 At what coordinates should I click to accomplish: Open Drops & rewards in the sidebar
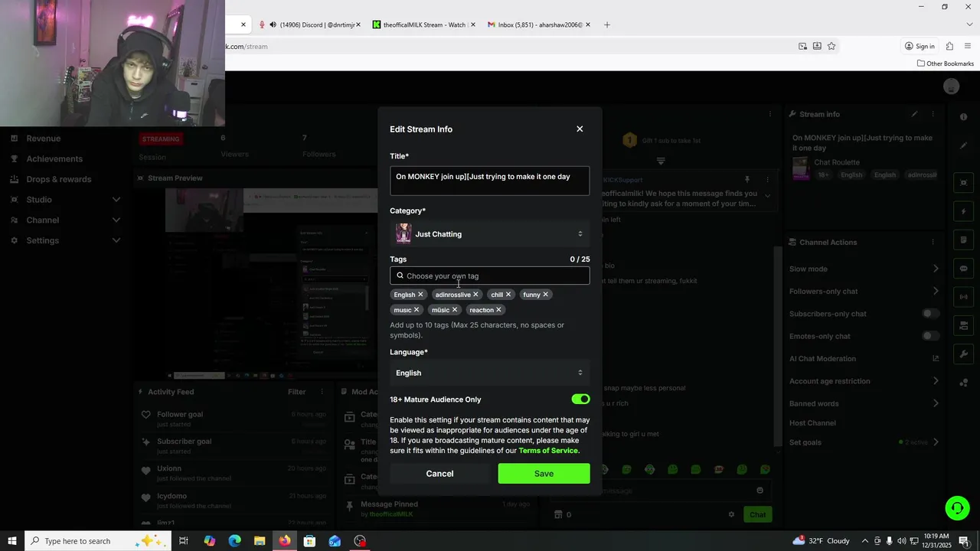click(58, 179)
